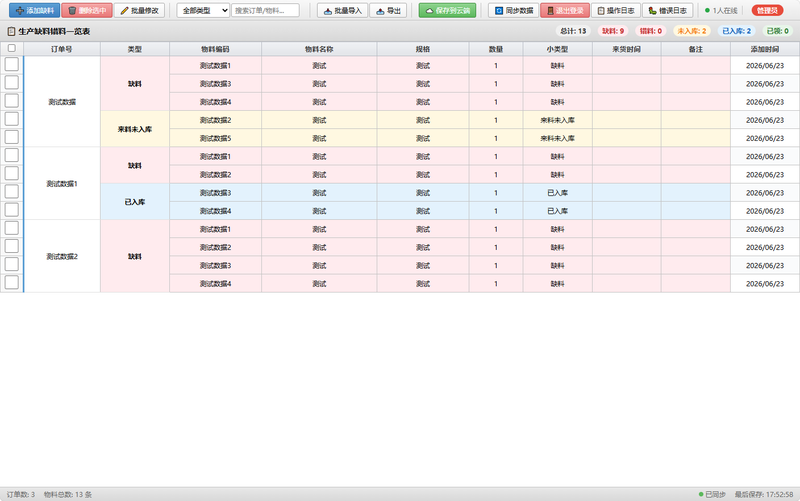Select the 测试数据2 order number cell
The image size is (800, 501).
click(x=62, y=256)
